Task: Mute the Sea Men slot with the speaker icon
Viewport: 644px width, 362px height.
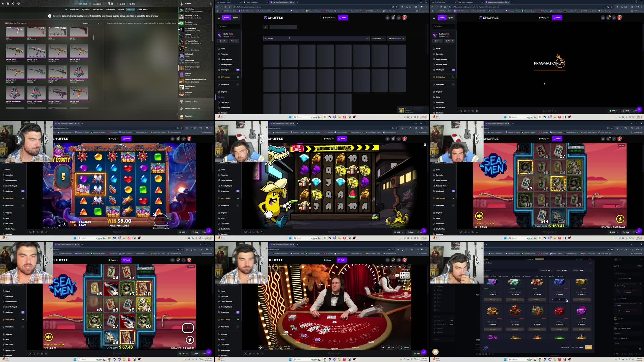Action: click(x=479, y=216)
